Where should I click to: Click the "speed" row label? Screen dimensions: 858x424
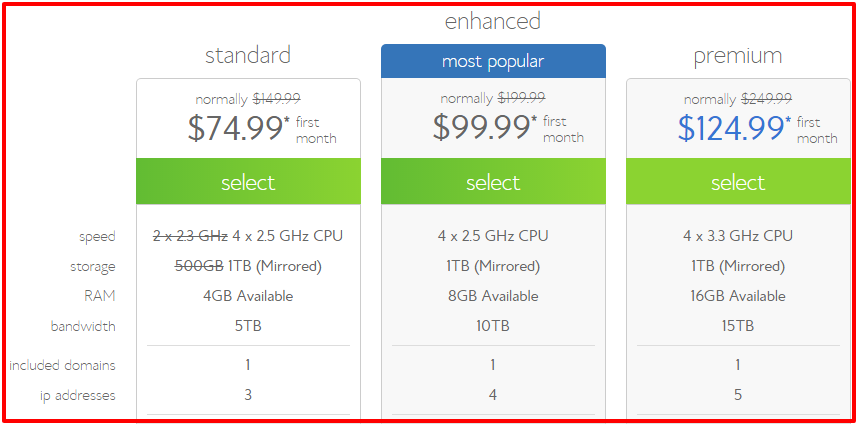pyautogui.click(x=98, y=237)
